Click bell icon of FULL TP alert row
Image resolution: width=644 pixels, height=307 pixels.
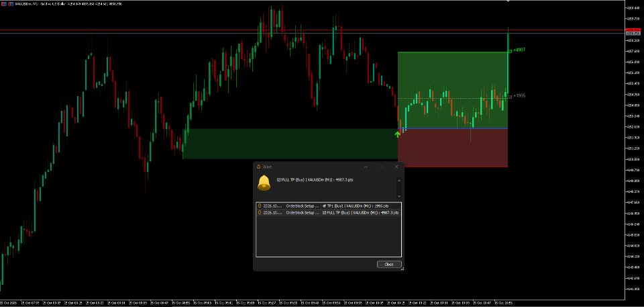(x=259, y=213)
